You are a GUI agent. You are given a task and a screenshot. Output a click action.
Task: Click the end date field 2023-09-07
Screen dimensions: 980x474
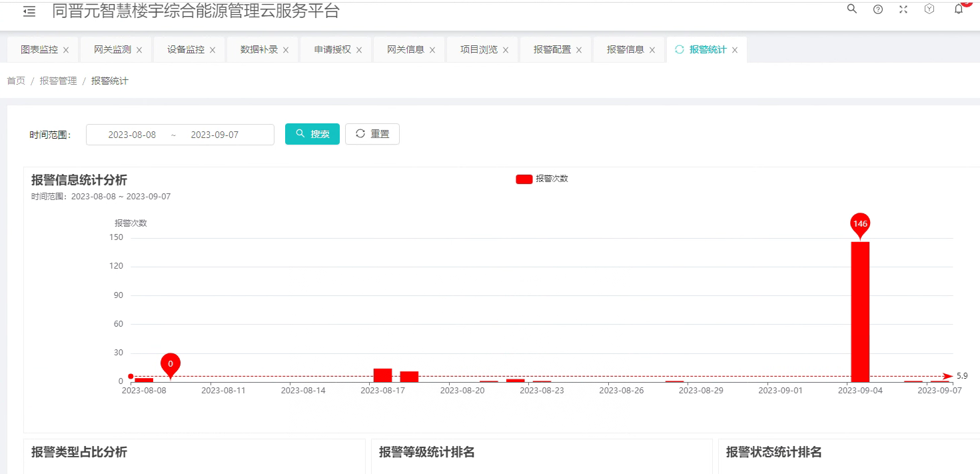[215, 135]
